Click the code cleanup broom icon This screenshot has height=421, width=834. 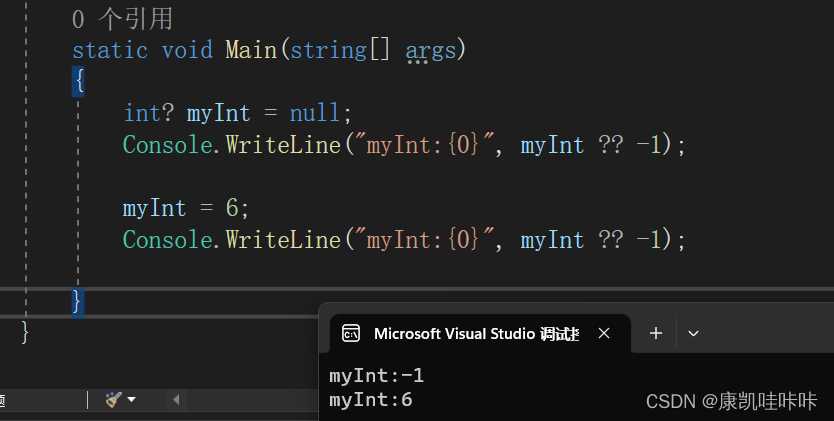coord(113,399)
